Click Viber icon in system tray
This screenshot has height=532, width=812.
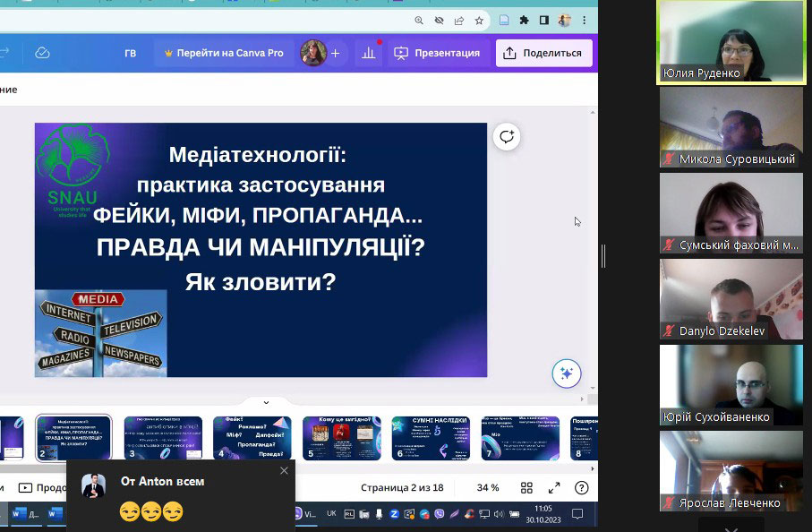[x=440, y=514]
